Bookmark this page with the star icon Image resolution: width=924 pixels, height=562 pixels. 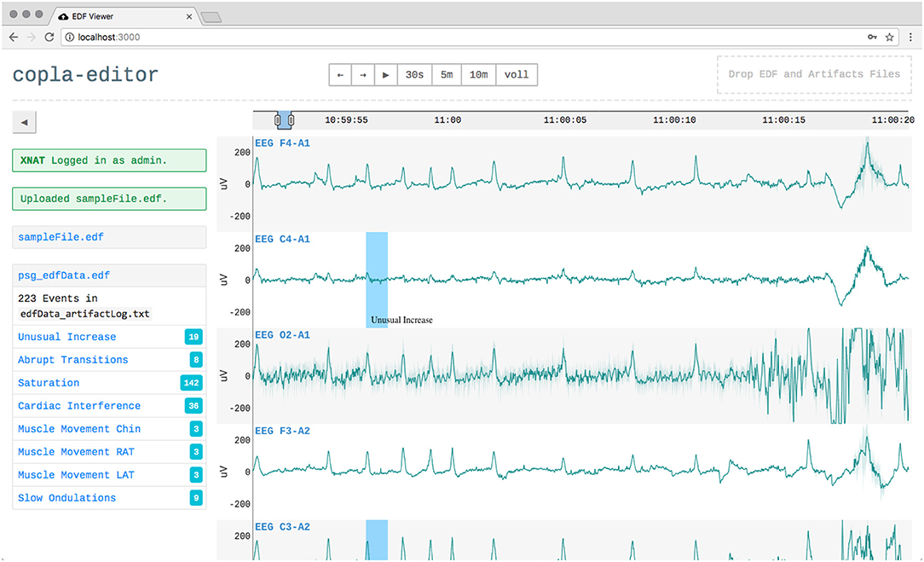tap(889, 38)
